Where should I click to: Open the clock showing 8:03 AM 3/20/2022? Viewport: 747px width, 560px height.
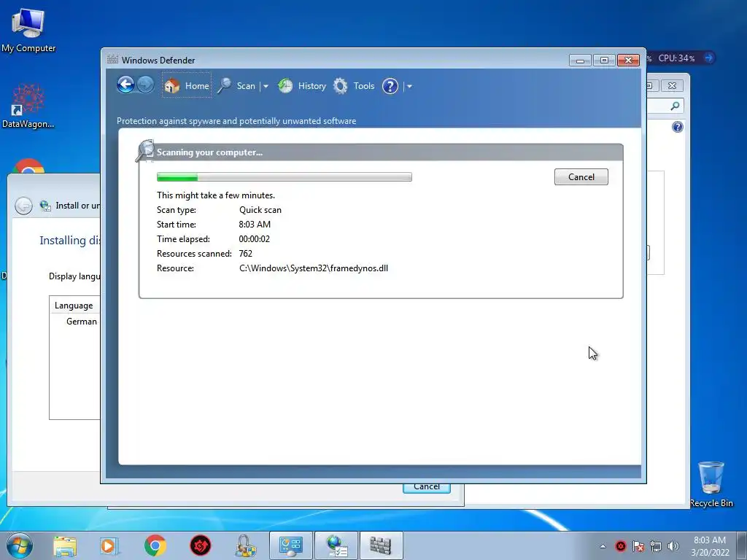tap(710, 546)
